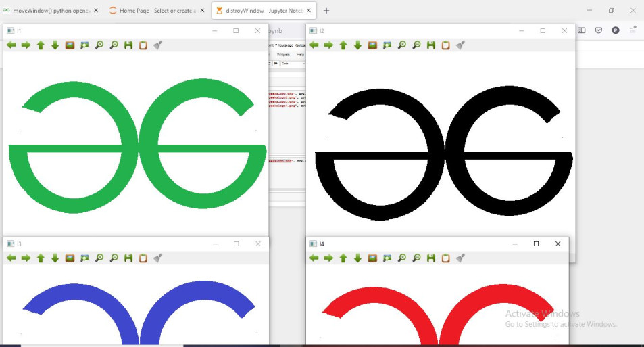Pan down in the I3 window

point(55,258)
